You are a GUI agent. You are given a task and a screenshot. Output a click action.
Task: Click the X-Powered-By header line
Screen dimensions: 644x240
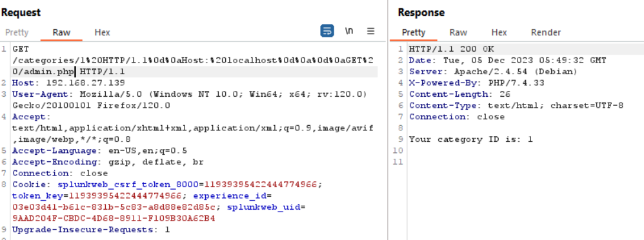(x=476, y=83)
